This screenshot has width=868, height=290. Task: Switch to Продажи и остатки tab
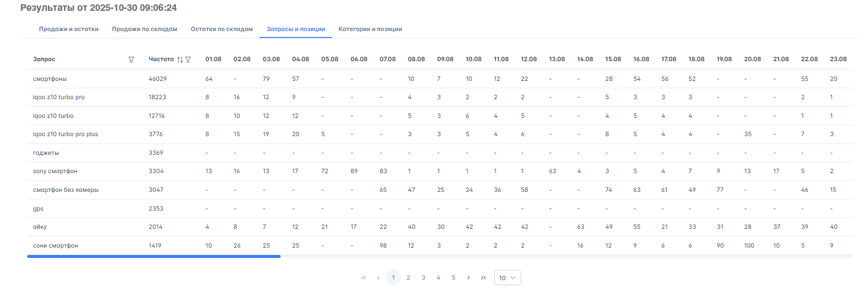tap(69, 29)
